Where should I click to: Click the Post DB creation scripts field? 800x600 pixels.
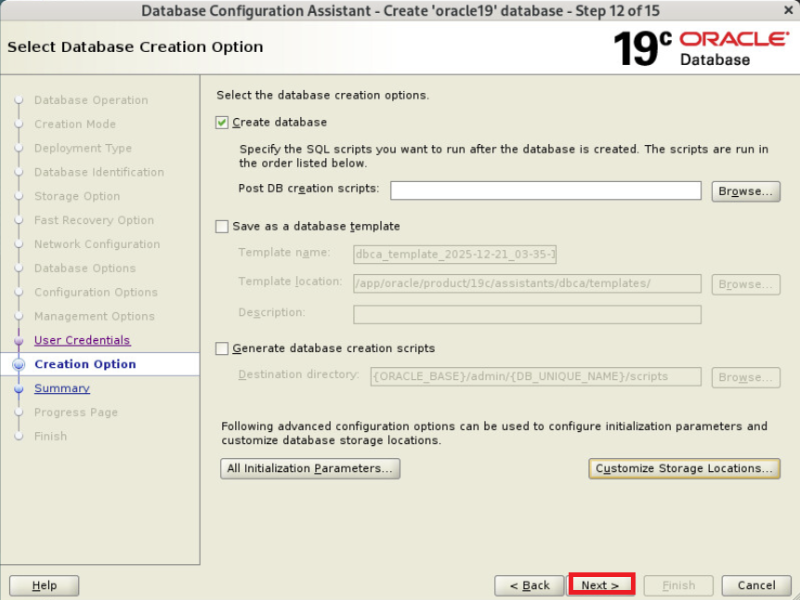[x=545, y=191]
